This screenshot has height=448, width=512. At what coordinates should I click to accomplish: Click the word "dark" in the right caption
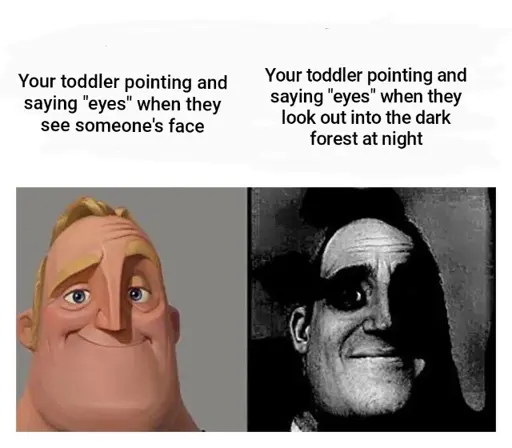pyautogui.click(x=434, y=118)
